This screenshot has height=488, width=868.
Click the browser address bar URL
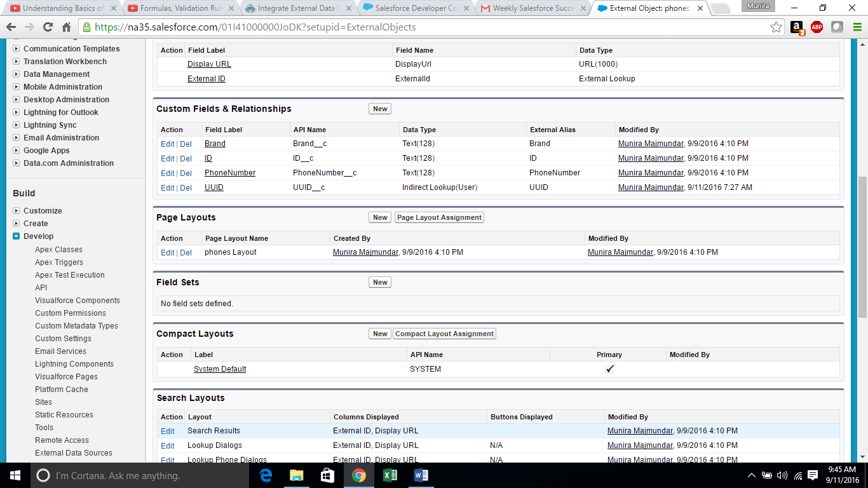coord(255,27)
